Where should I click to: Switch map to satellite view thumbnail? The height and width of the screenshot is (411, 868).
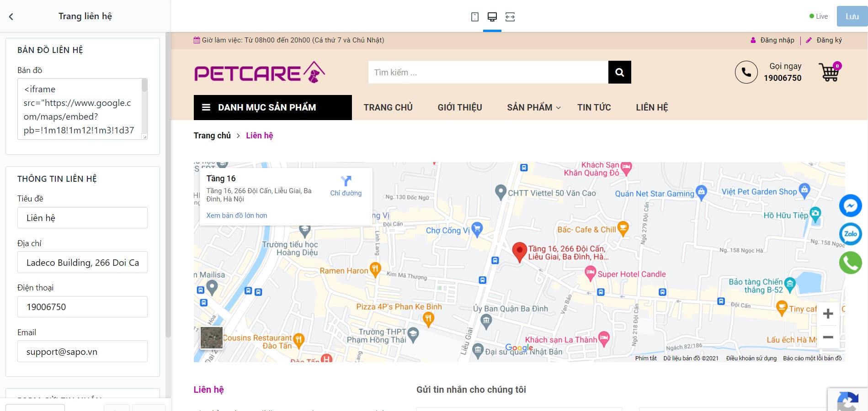[212, 338]
